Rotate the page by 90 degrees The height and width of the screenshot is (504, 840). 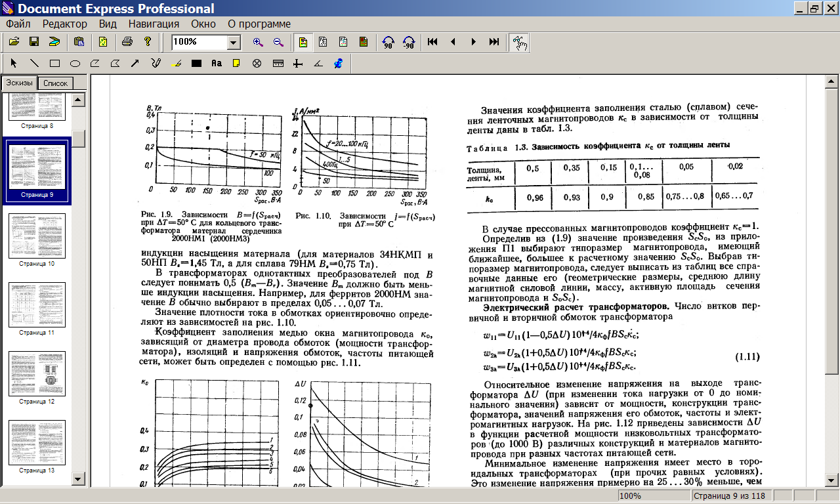(x=388, y=42)
